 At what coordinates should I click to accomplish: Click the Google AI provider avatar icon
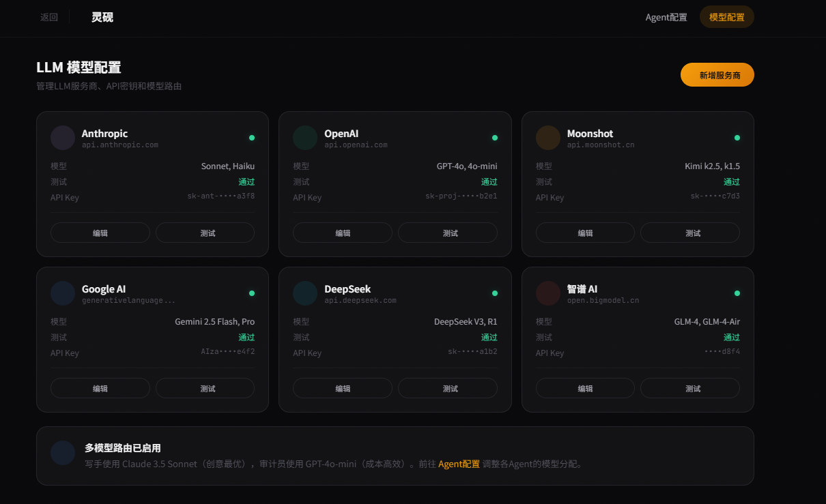coord(63,293)
